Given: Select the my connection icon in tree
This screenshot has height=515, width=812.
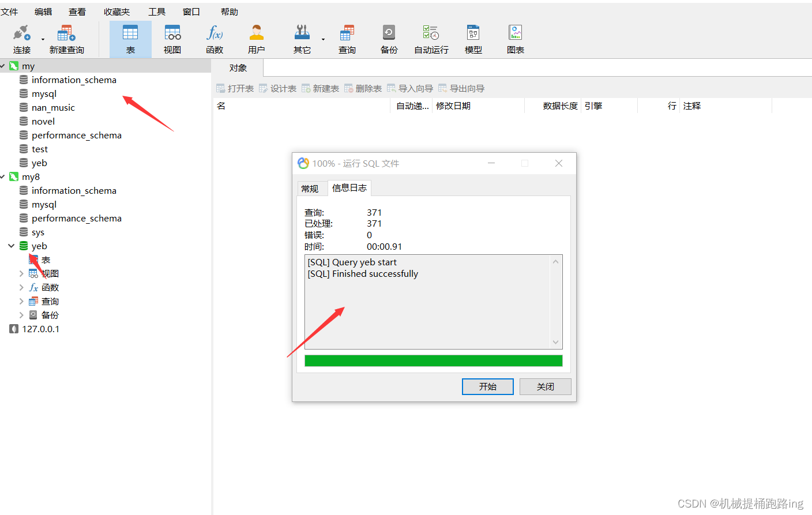Looking at the screenshot, I should pos(14,66).
